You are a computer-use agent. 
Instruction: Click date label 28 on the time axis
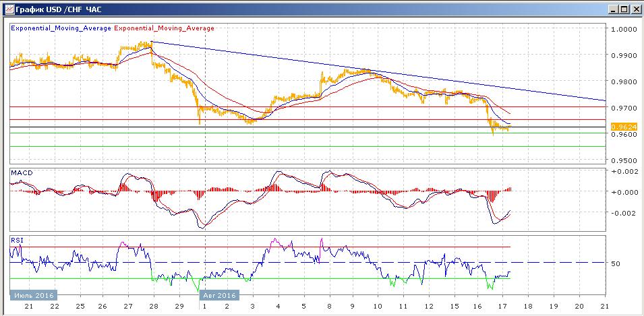click(154, 306)
